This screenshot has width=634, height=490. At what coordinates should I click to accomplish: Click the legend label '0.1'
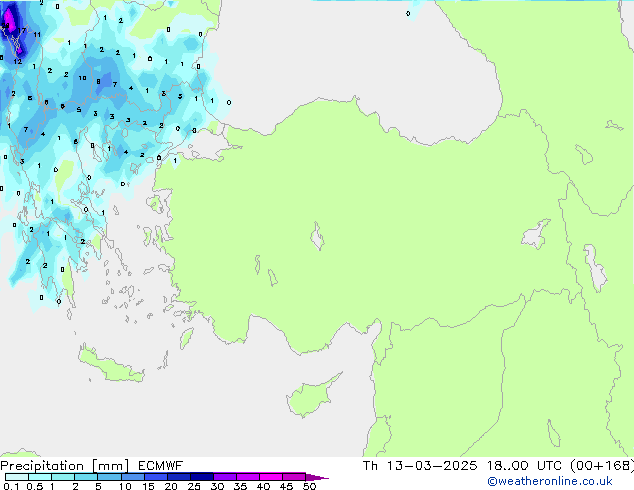pyautogui.click(x=11, y=486)
